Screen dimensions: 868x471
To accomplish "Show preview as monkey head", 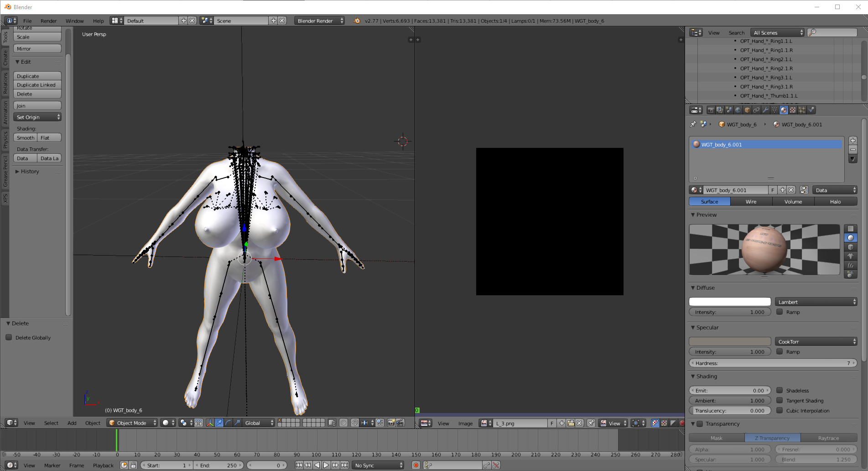I will click(851, 256).
